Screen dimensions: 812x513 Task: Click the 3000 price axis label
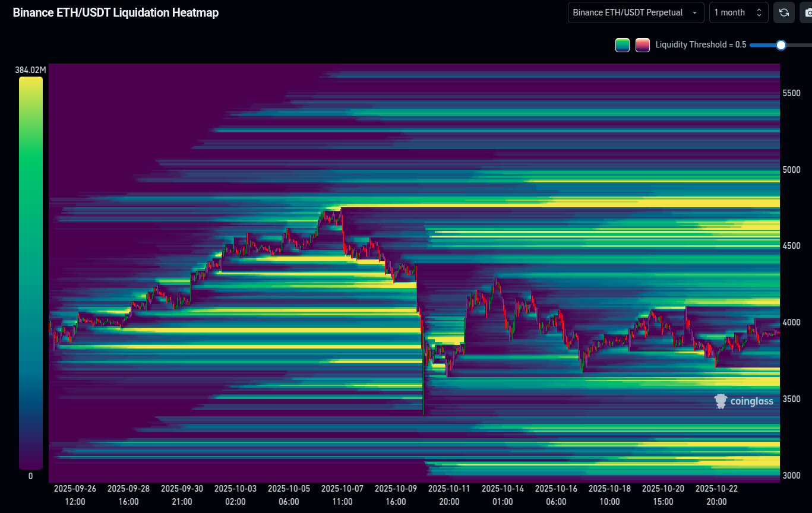792,476
